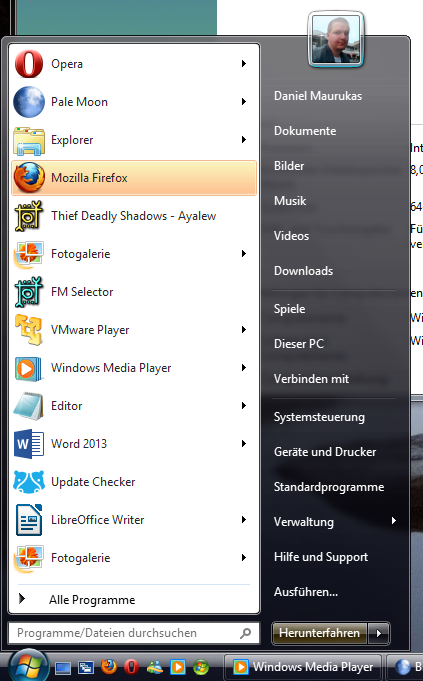This screenshot has width=423, height=681.
Task: Expand the Explorer jump list arrow
Action: pos(244,139)
